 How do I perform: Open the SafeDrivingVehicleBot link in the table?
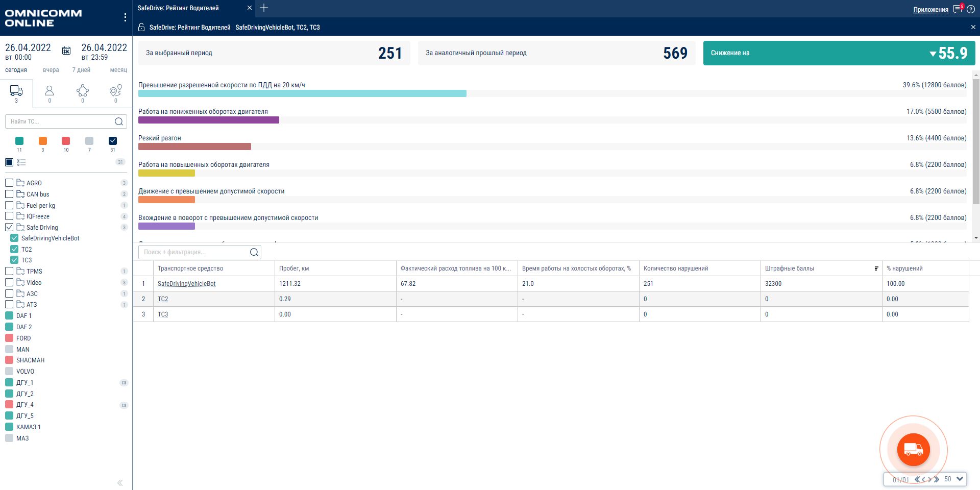(x=187, y=284)
